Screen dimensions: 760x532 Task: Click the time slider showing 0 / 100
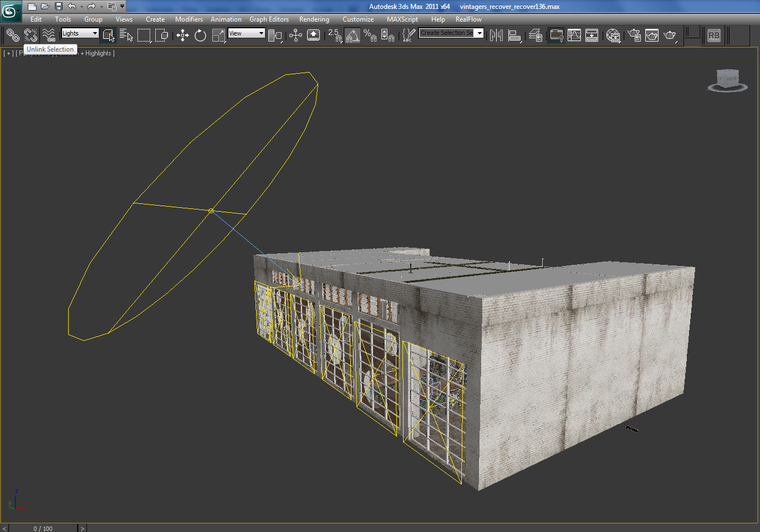tap(43, 528)
